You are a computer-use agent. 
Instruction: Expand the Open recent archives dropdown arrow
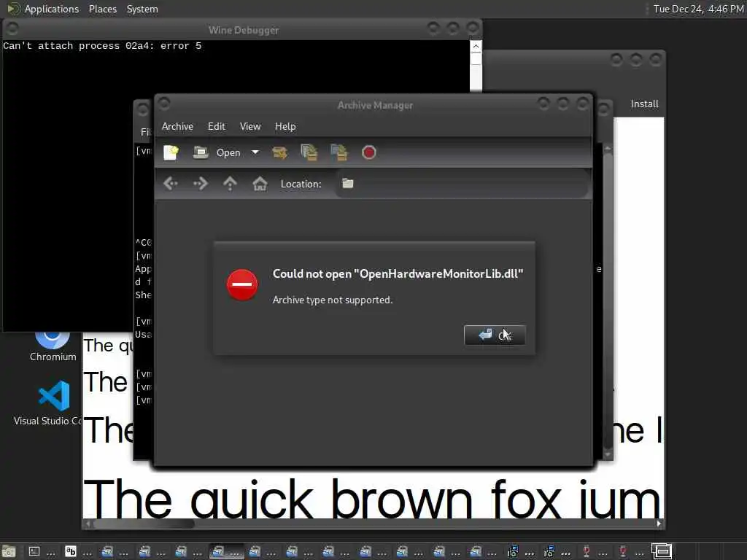coord(255,152)
